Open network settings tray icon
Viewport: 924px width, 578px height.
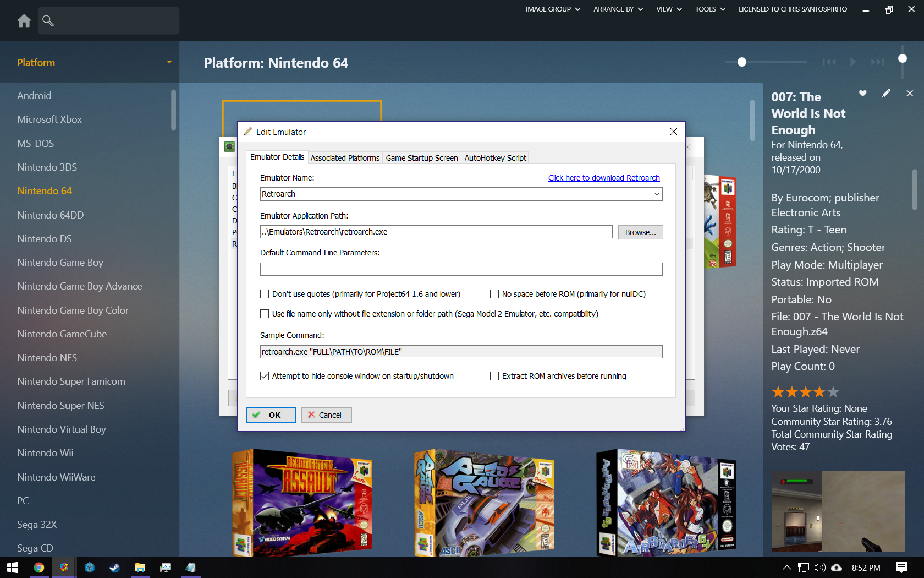(x=804, y=568)
